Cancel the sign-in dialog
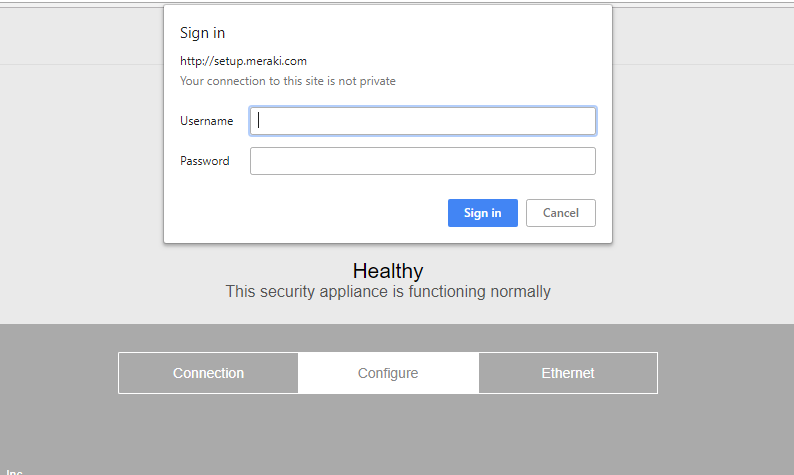The width and height of the screenshot is (794, 475). (560, 213)
